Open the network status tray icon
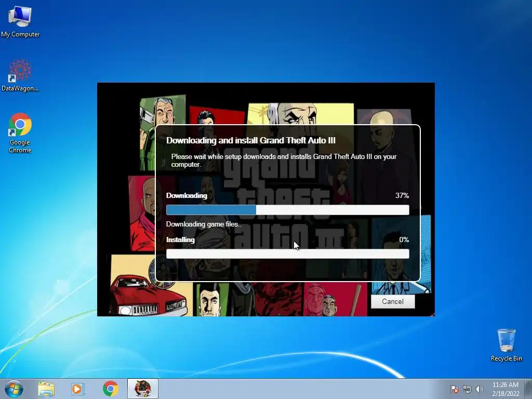Screen dimensions: 532x399 tap(467, 389)
